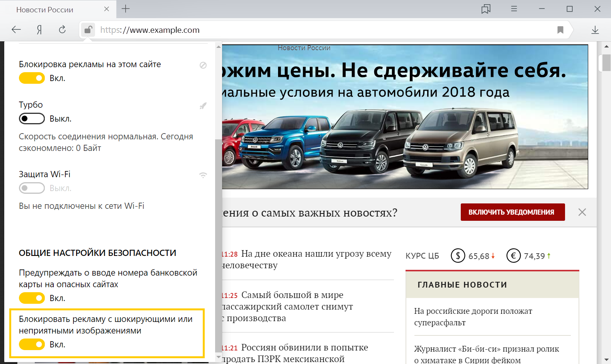The width and height of the screenshot is (611, 364).
Task: Open news about Russians selling ПЗРК
Action: pos(295,353)
